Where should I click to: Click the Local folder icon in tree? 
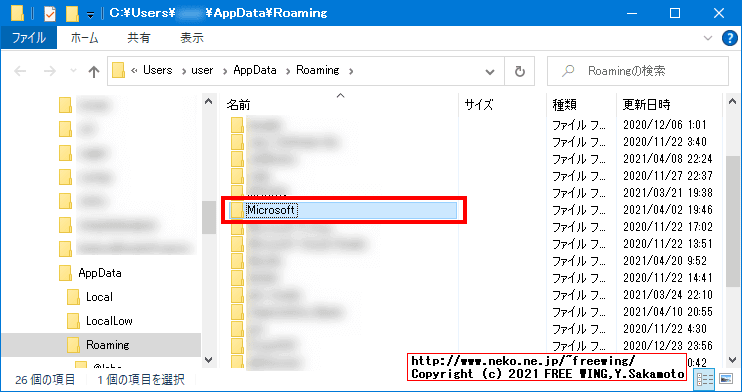tap(73, 297)
